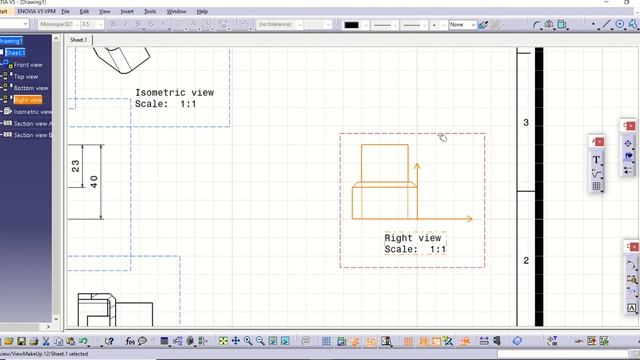Viewport: 640px width, 360px height.
Task: Click the Open file icon
Action: (9, 341)
